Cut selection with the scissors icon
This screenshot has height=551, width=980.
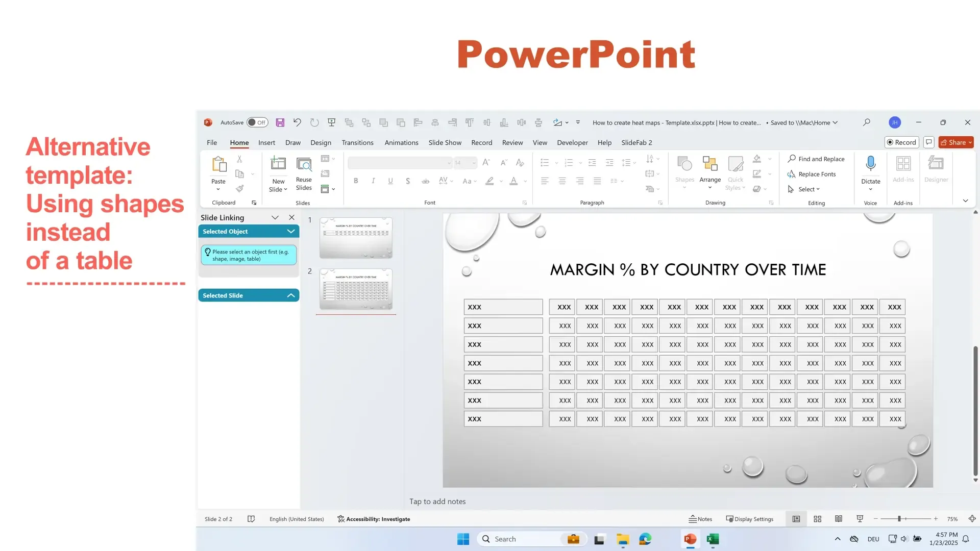(x=239, y=159)
